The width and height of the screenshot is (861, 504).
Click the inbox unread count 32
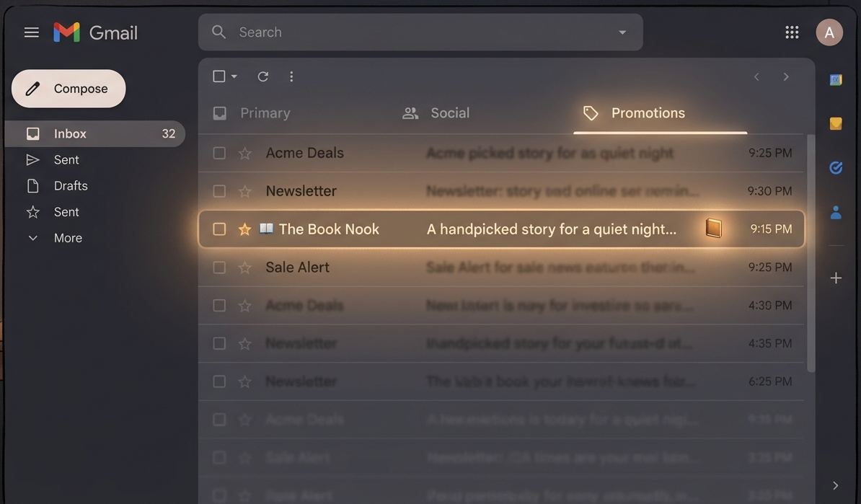[169, 133]
